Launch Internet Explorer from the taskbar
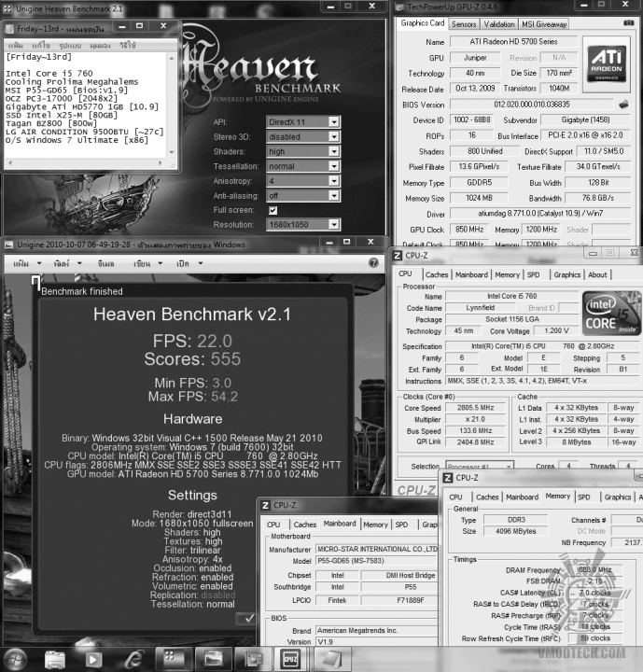Image resolution: width=643 pixels, height=672 pixels. coord(133,659)
